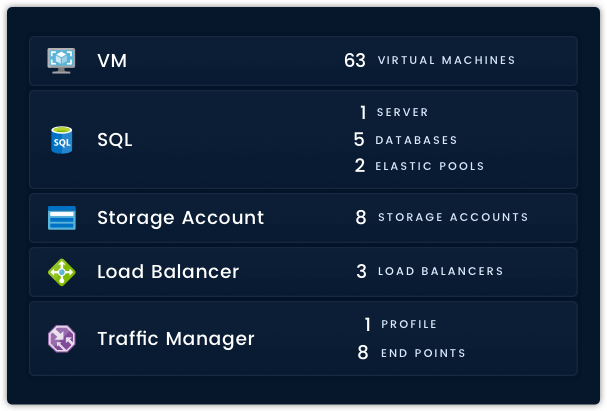Click the VM monitor icon
The height and width of the screenshot is (411, 607).
[x=61, y=61]
